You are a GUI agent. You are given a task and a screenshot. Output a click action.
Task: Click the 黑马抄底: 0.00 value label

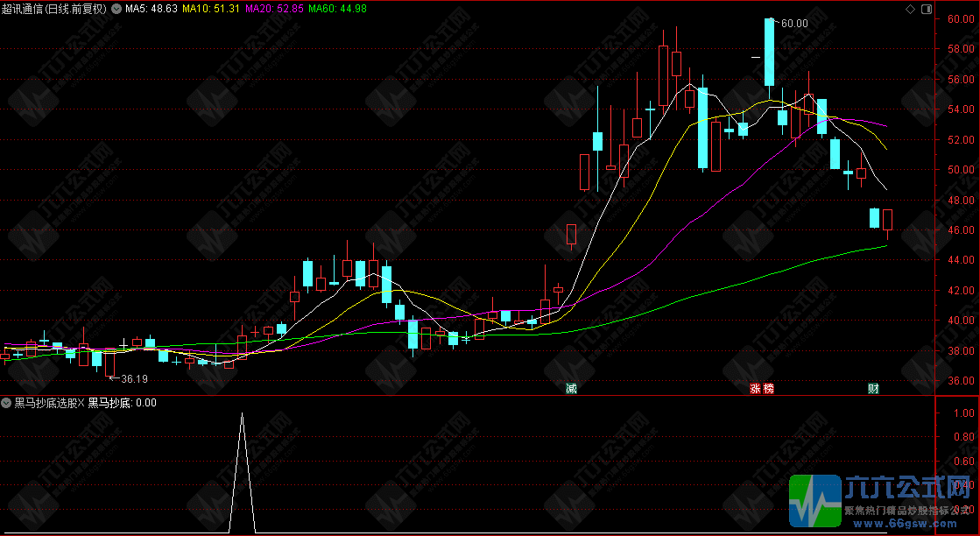point(123,403)
